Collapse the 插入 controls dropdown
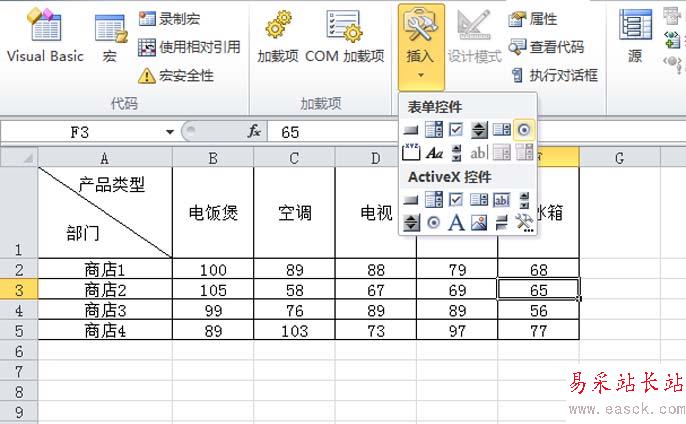Image resolution: width=686 pixels, height=424 pixels. click(x=421, y=47)
